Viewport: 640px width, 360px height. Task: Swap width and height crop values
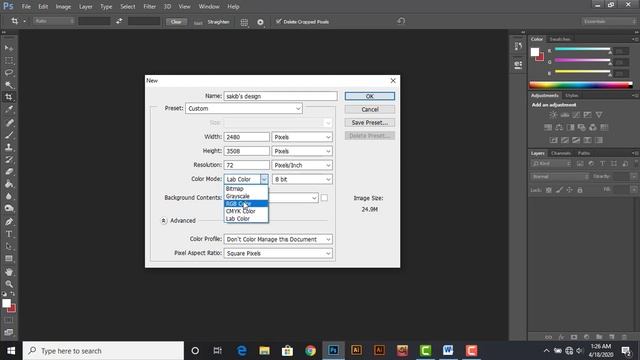(x=119, y=21)
